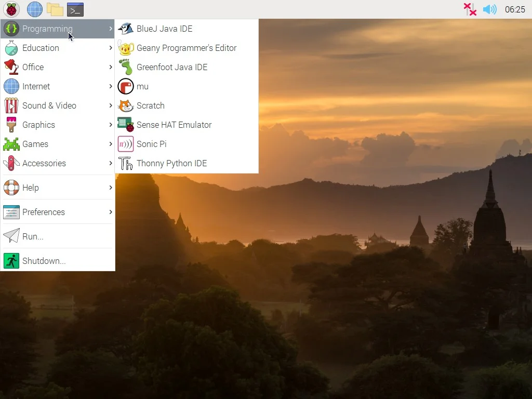This screenshot has height=399, width=532.
Task: Click the Games space invader icon
Action: pos(11,144)
